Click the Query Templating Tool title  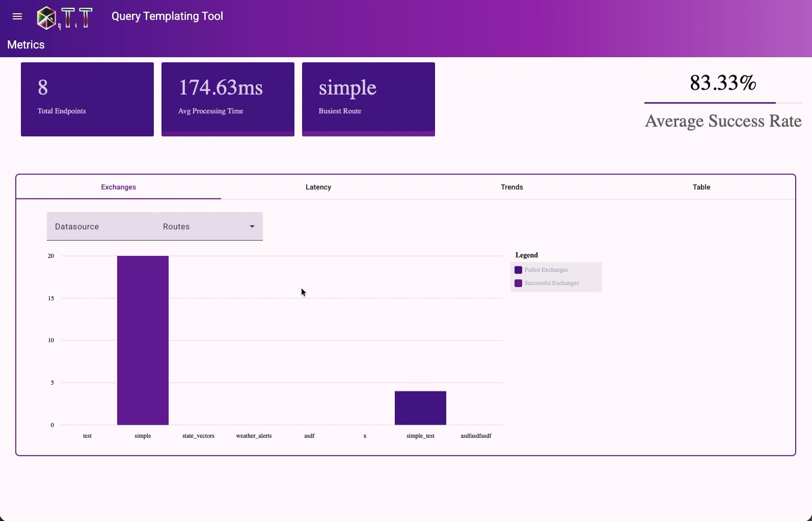[167, 16]
